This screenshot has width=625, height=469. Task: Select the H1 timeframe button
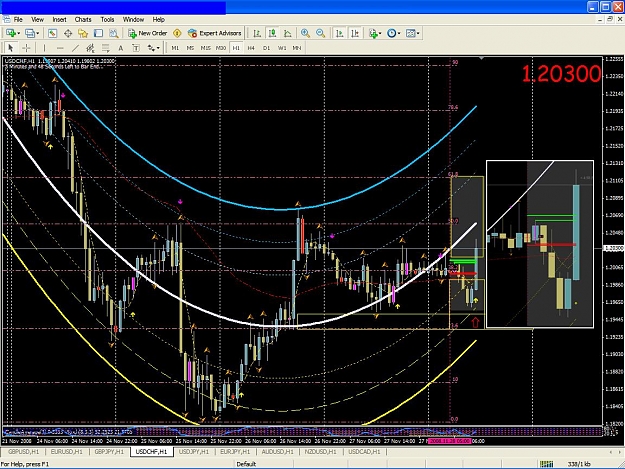[236, 48]
